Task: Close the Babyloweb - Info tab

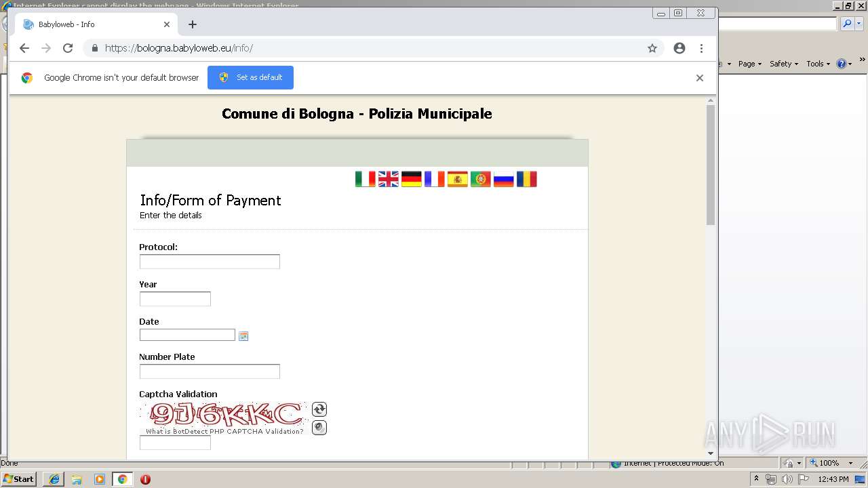Action: click(167, 24)
